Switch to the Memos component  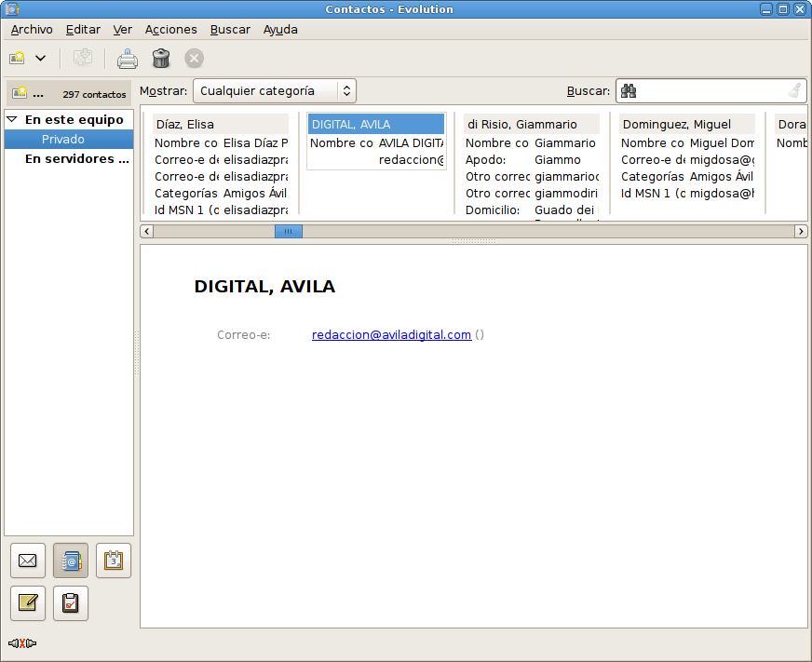click(28, 603)
